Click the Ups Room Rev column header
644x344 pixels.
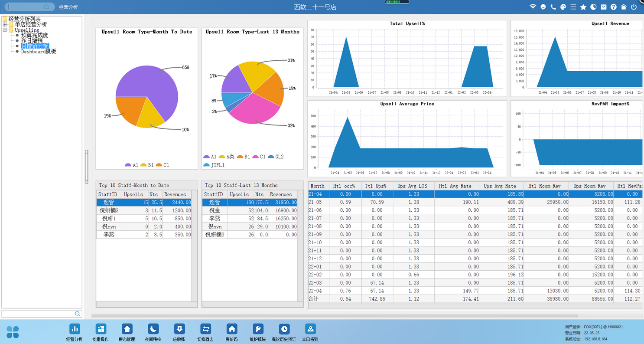tap(591, 186)
